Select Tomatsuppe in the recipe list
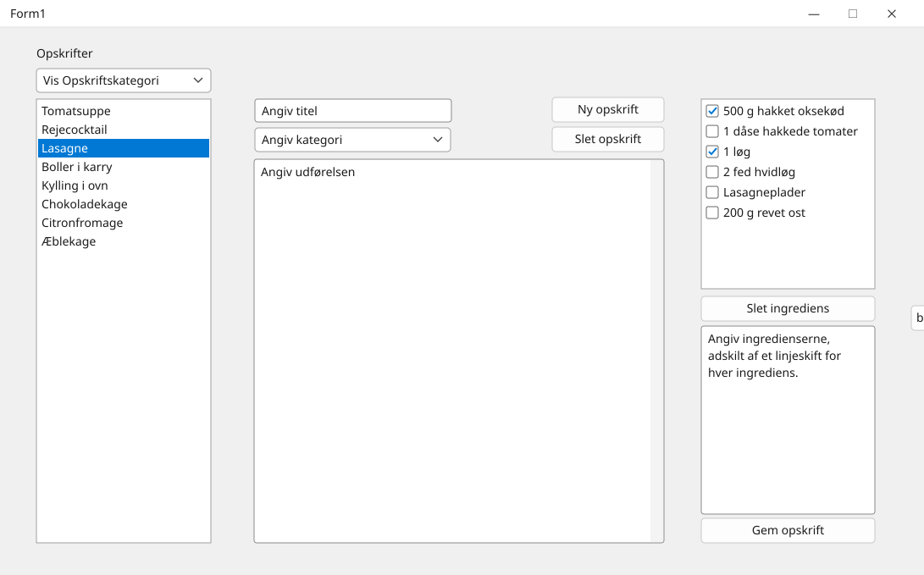The height and width of the screenshot is (575, 924). coord(124,111)
